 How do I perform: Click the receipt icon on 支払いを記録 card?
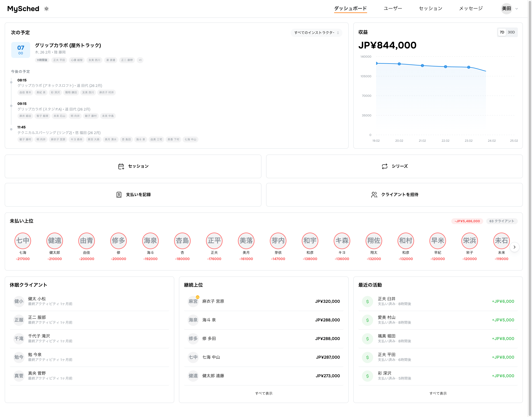coord(119,195)
